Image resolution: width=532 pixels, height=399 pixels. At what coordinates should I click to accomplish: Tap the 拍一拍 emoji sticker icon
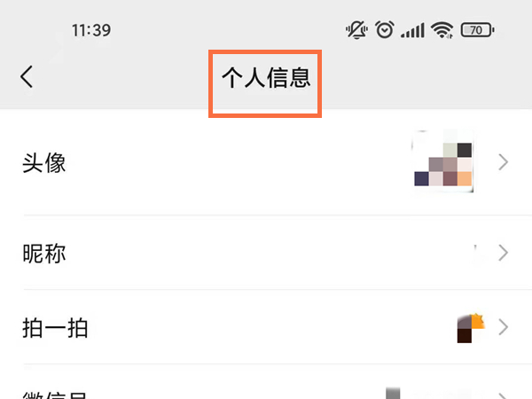[x=470, y=328]
